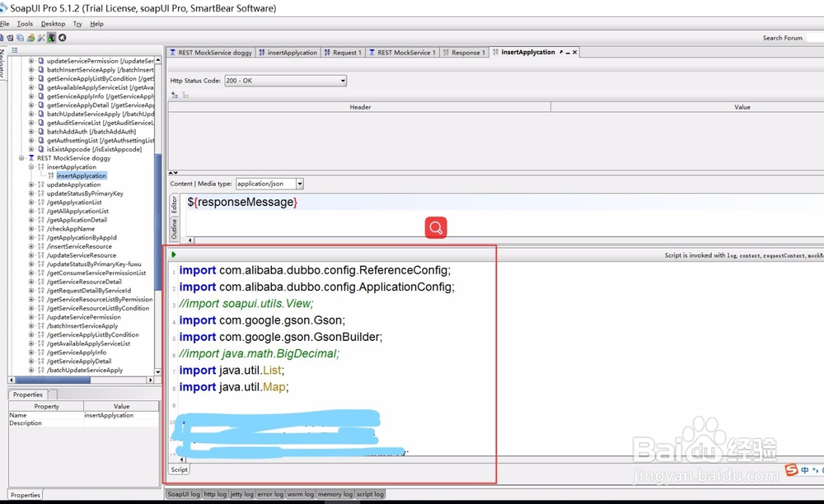Expand the updateApplycation node
The width and height of the screenshot is (824, 504).
pos(31,184)
